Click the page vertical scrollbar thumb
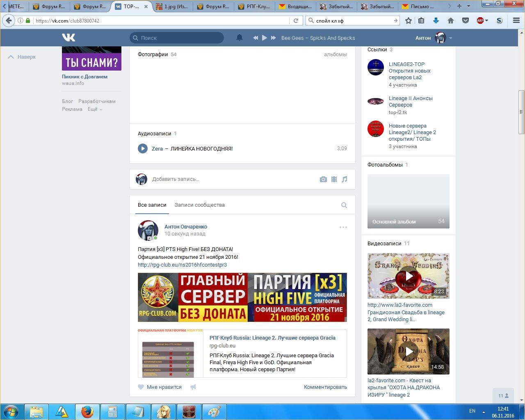The height and width of the screenshot is (420, 525). (x=521, y=112)
